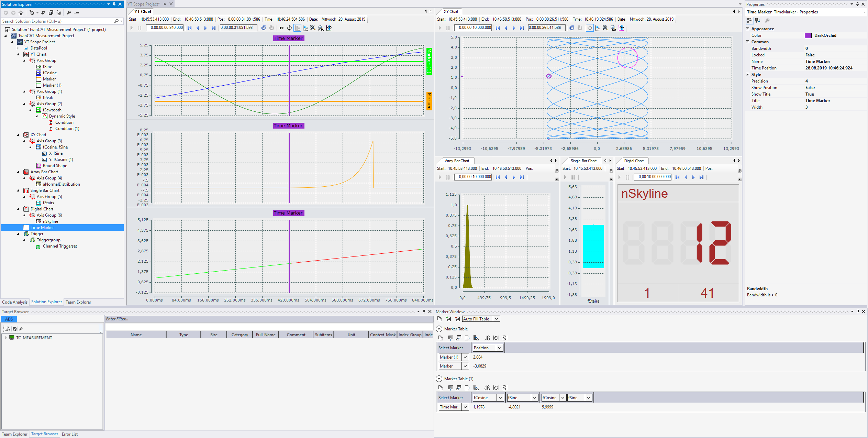
Task: Click clock time format icon in Marker Table (1)
Action: click(x=496, y=388)
